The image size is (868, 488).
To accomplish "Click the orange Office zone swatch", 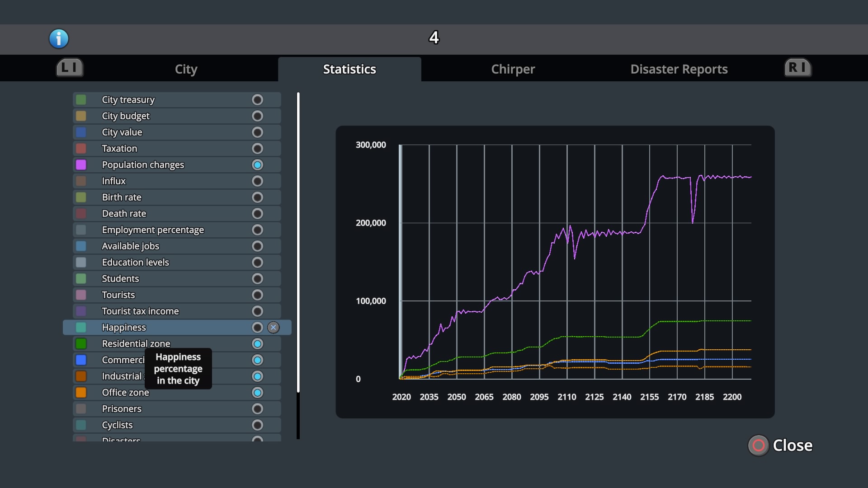I will tap(81, 393).
